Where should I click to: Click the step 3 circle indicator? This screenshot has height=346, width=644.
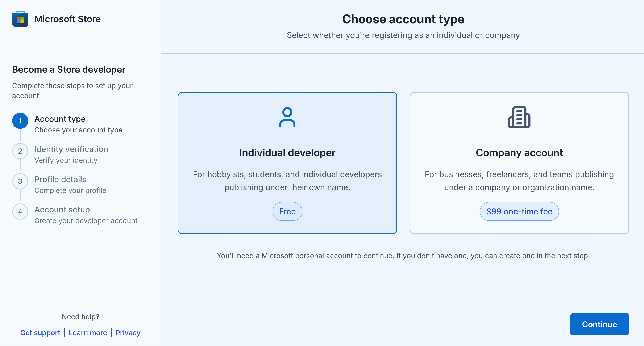20,181
